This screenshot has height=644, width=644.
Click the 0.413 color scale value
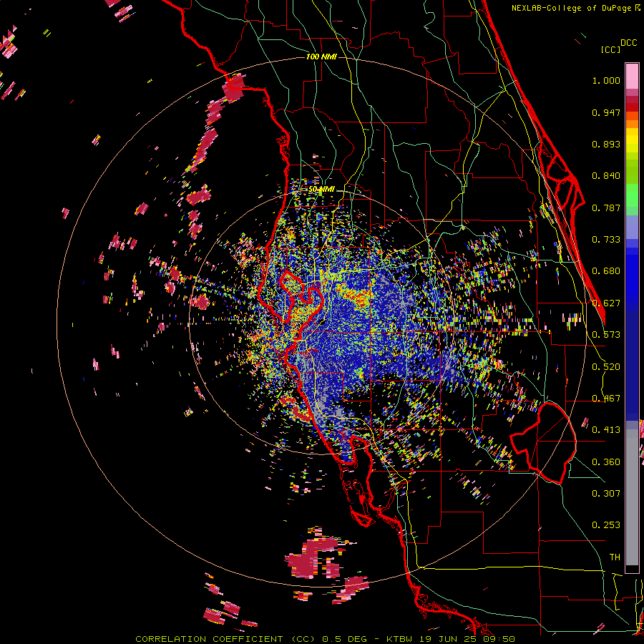pyautogui.click(x=606, y=430)
